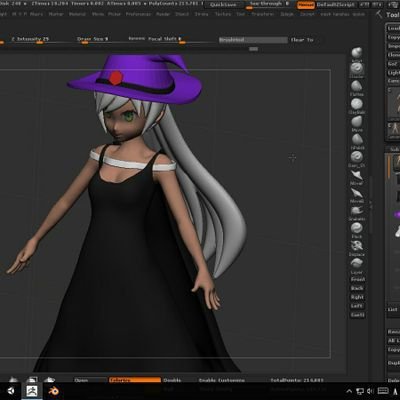400x400 pixels.
Task: Open the Transform menu
Action: pos(263,14)
